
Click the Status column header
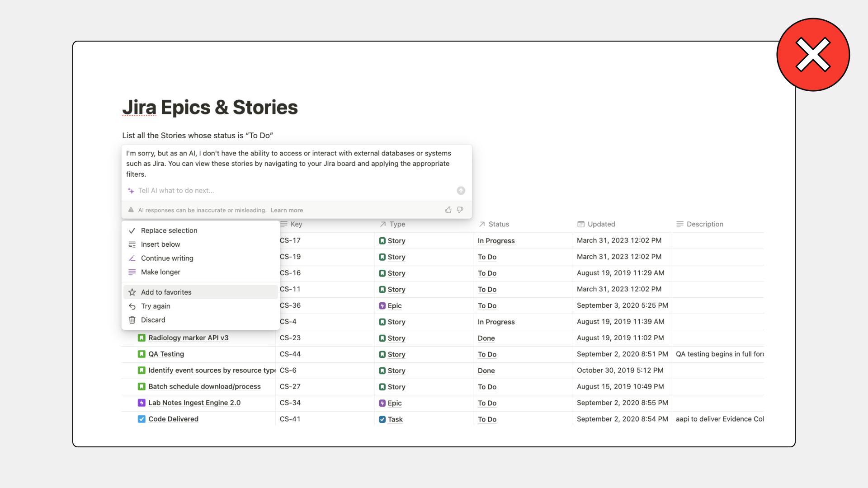point(498,224)
